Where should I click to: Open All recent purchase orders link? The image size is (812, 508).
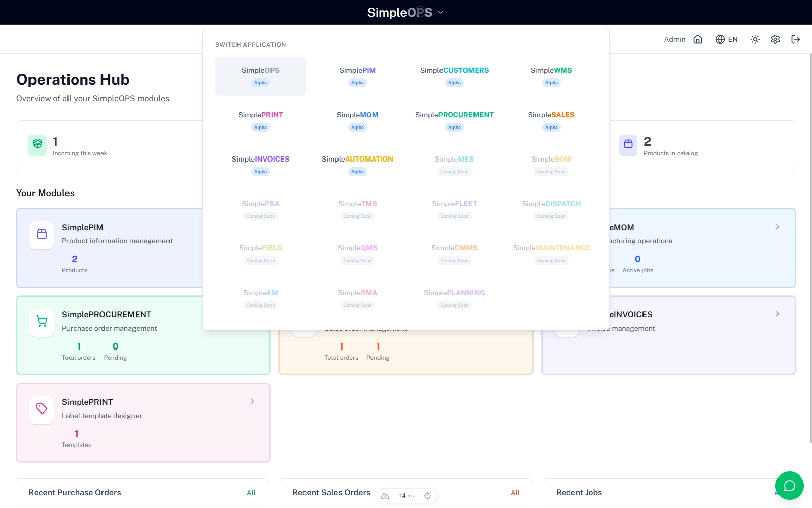(x=251, y=492)
